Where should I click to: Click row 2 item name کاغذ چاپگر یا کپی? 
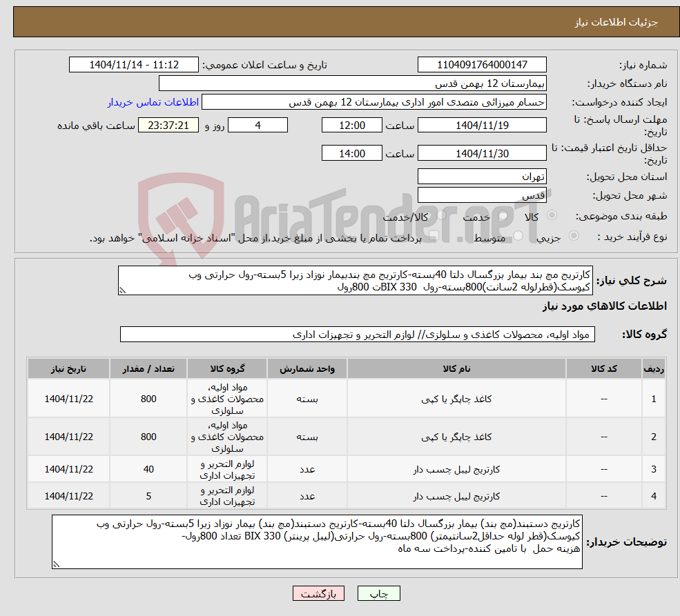(456, 437)
